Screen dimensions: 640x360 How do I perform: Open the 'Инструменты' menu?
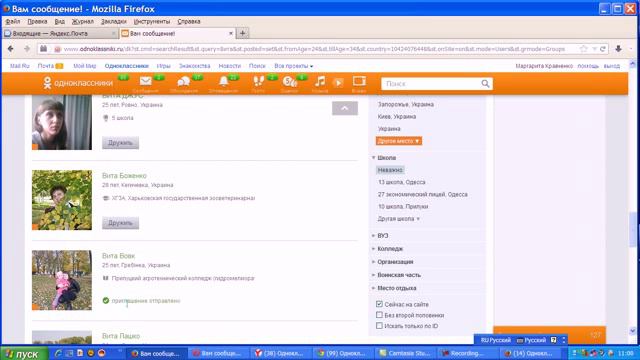tap(151, 21)
